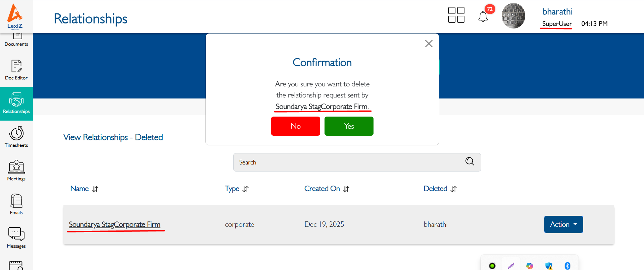
Task: Sort the table by Name column
Action: (x=95, y=189)
